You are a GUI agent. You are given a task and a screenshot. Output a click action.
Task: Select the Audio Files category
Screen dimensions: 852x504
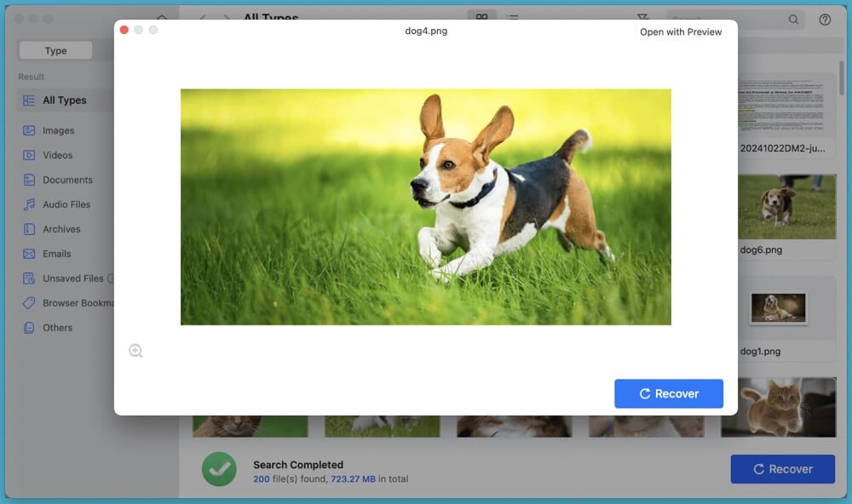[x=66, y=204]
